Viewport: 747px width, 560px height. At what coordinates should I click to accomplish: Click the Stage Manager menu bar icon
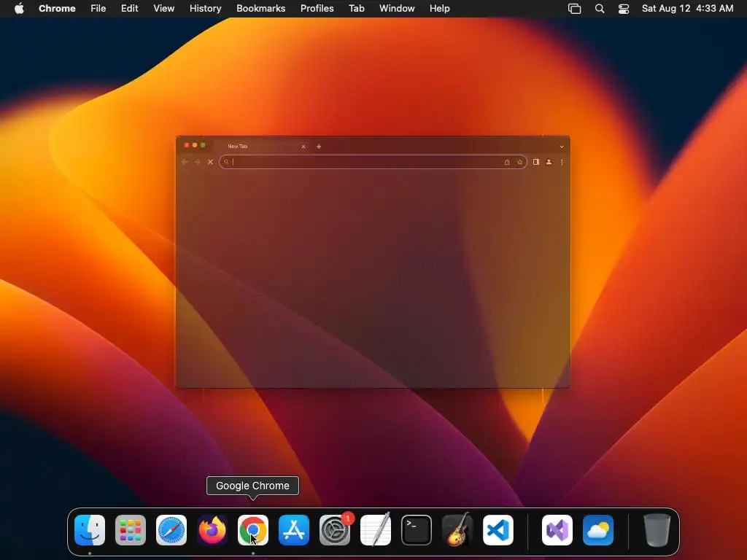(575, 9)
